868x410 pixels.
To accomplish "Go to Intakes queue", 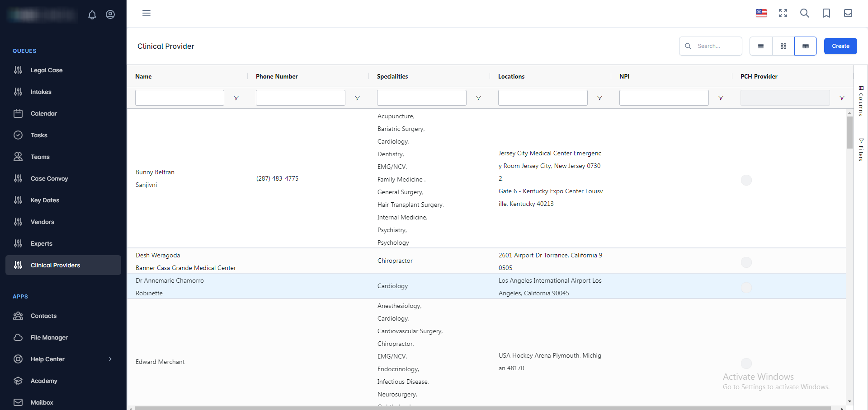I will [x=63, y=92].
